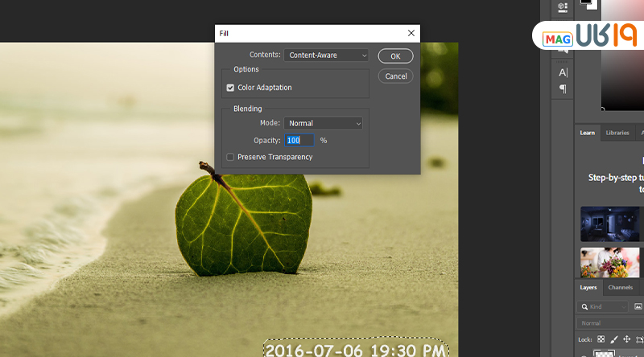Click the pixel layer filter icon
The image size is (644, 357).
[638, 306]
